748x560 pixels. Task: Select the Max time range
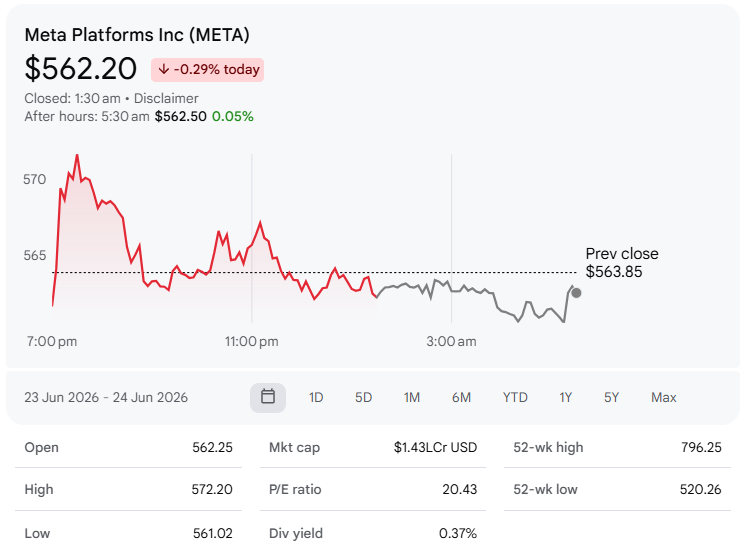tap(664, 397)
